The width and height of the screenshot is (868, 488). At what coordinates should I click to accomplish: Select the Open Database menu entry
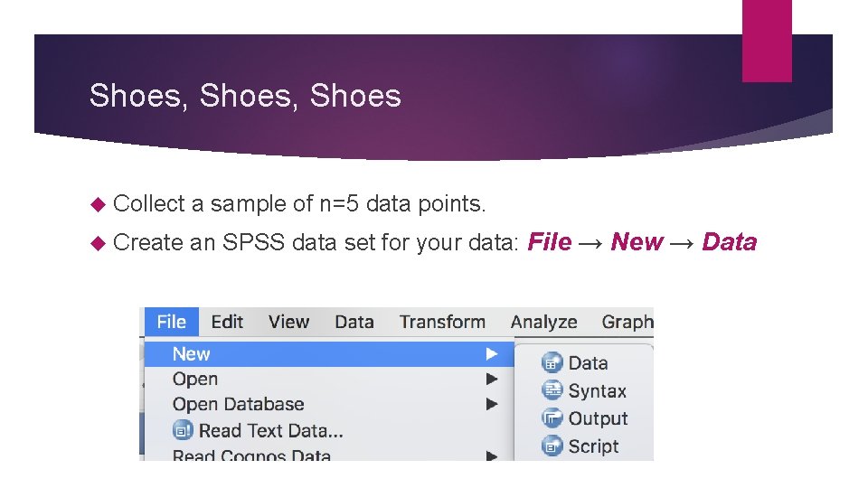(x=238, y=404)
